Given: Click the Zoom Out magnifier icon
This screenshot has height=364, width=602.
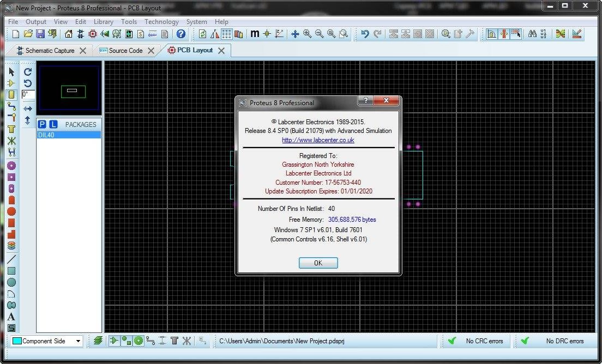Looking at the screenshot, I should pyautogui.click(x=319, y=34).
